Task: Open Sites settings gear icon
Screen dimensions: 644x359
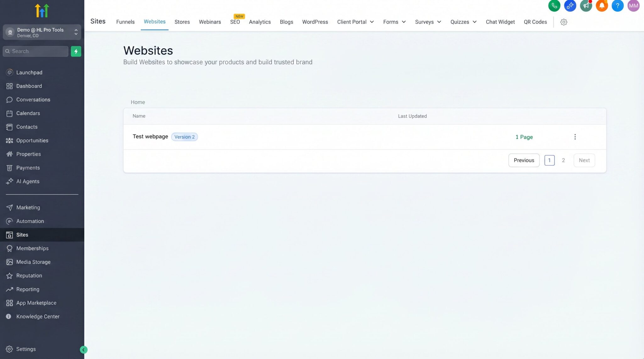Action: click(563, 22)
